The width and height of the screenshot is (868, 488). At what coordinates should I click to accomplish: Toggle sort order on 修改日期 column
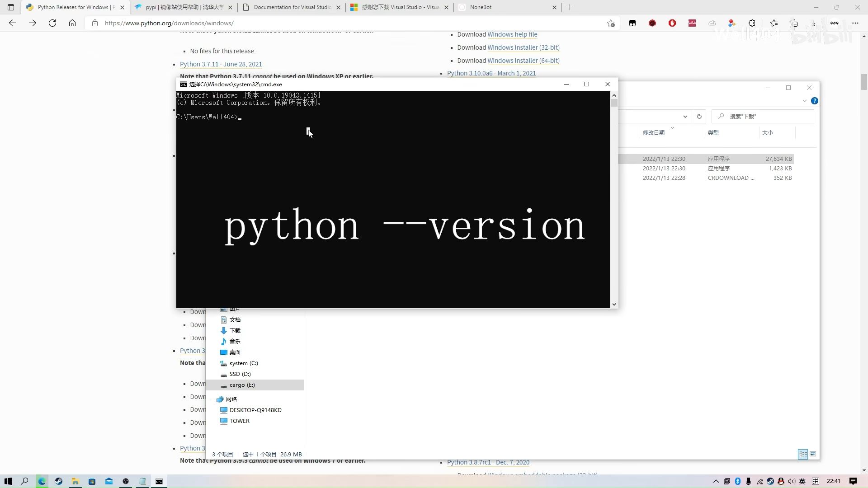654,132
